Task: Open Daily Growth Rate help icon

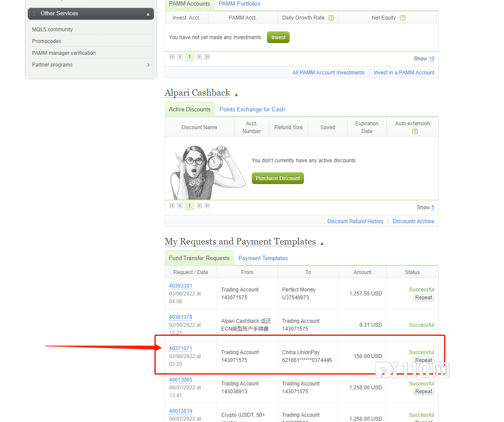Action: tap(331, 18)
